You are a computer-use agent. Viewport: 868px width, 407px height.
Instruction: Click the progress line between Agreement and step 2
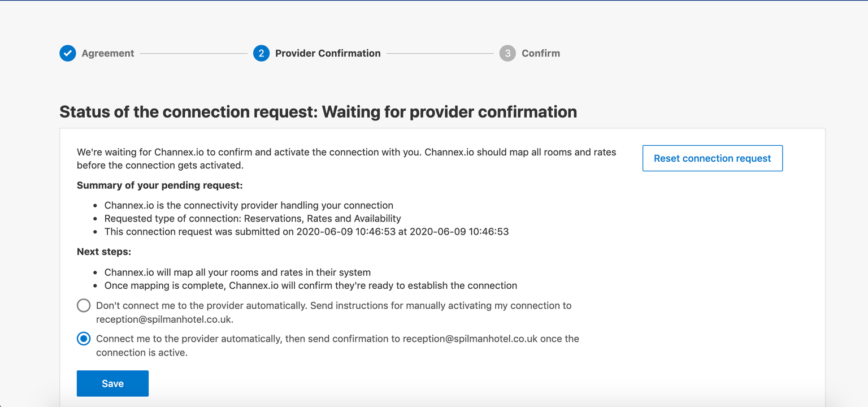tap(194, 54)
